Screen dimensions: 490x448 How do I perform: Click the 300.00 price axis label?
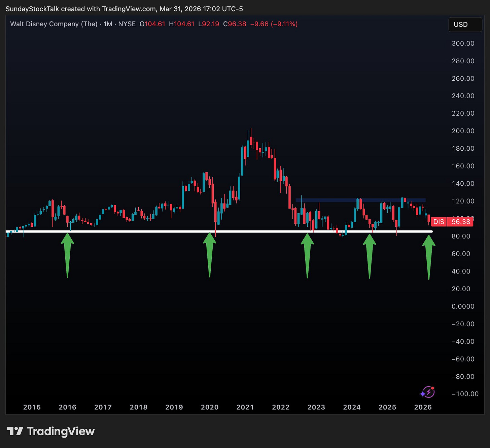(x=463, y=43)
